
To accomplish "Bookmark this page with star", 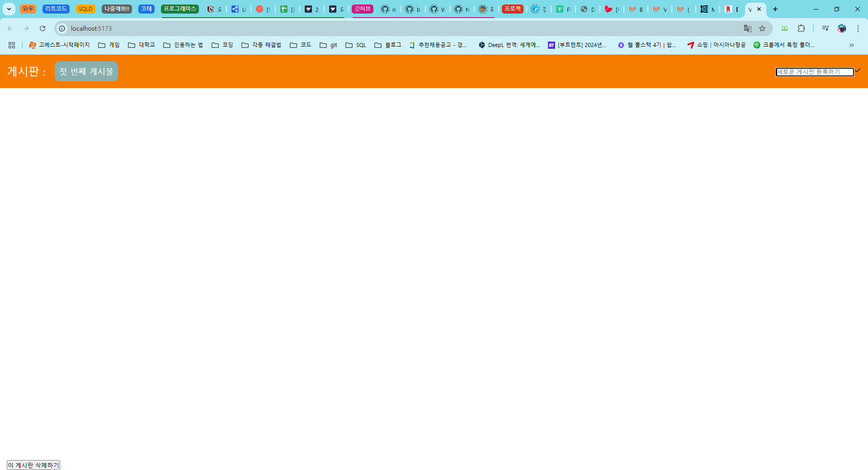I will [762, 28].
